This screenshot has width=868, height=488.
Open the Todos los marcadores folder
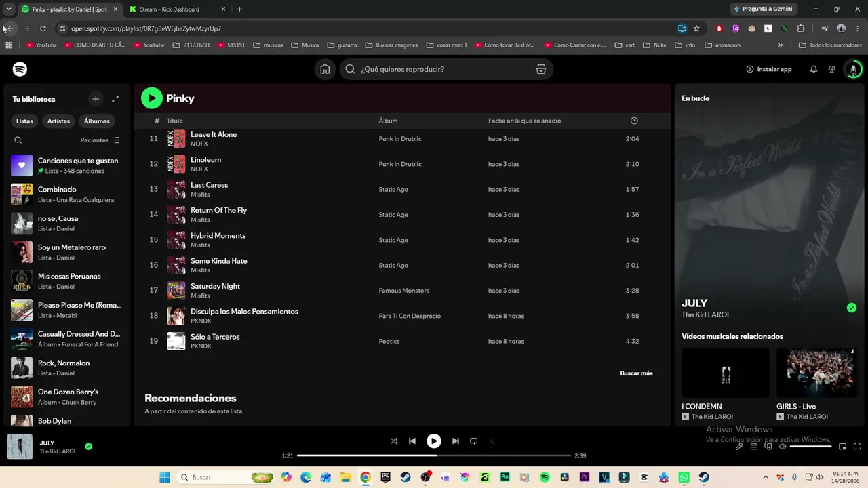[831, 45]
